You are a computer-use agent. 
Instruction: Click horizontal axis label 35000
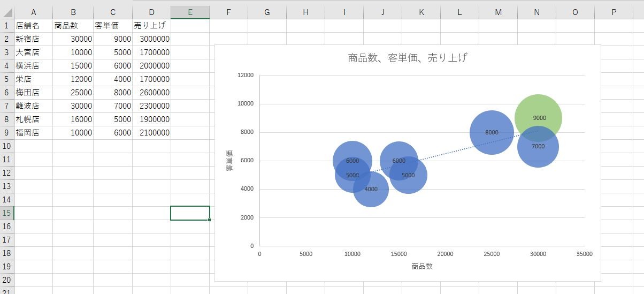click(585, 254)
